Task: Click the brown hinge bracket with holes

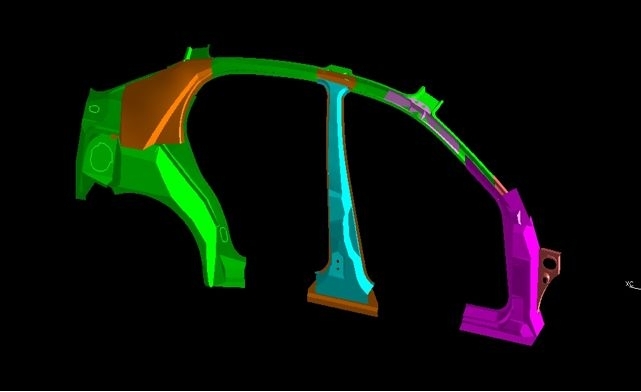Action: click(x=549, y=274)
